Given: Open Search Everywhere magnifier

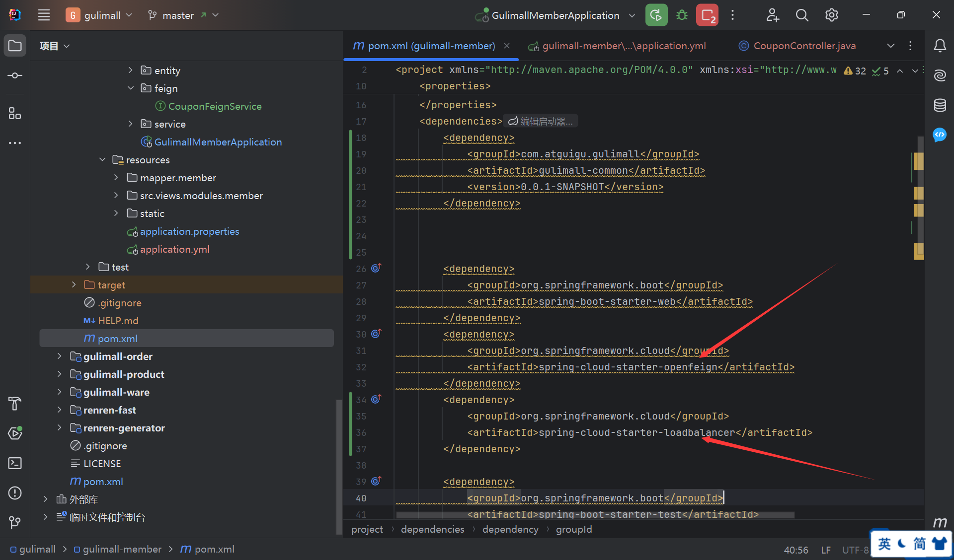Looking at the screenshot, I should tap(801, 15).
